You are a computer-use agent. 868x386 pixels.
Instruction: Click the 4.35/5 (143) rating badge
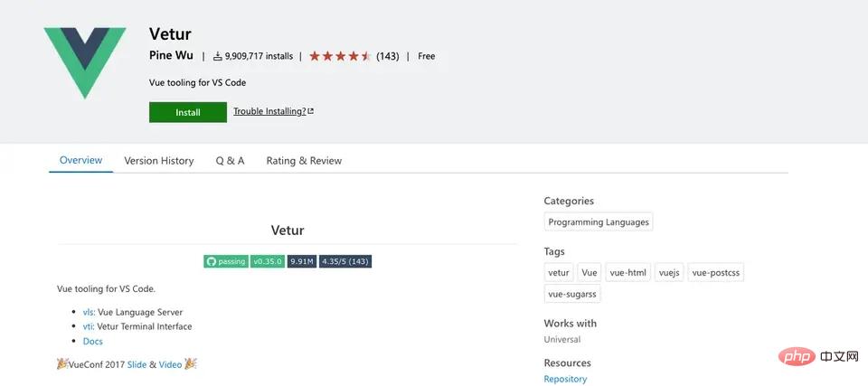345,261
